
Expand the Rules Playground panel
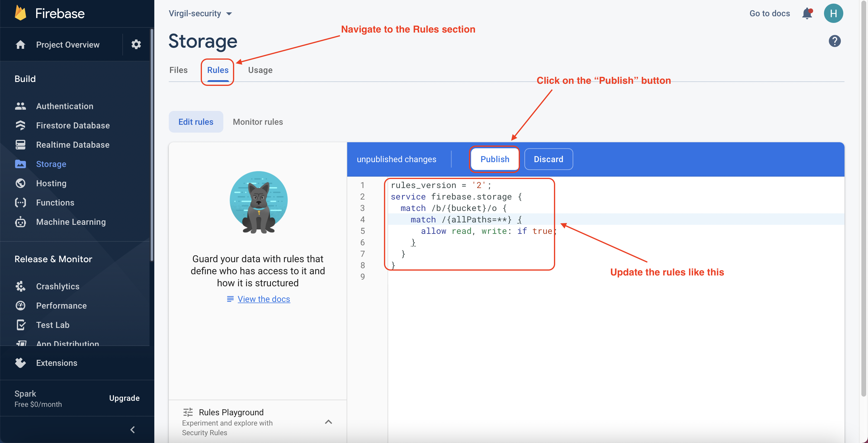[329, 422]
